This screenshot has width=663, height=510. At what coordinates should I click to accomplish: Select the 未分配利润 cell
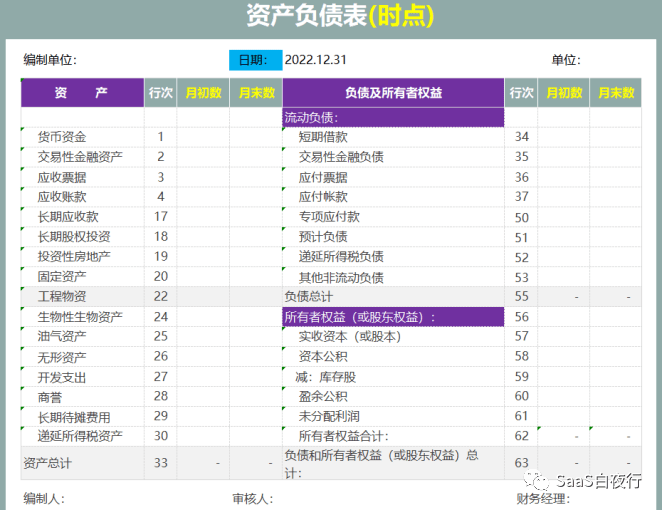click(x=393, y=417)
